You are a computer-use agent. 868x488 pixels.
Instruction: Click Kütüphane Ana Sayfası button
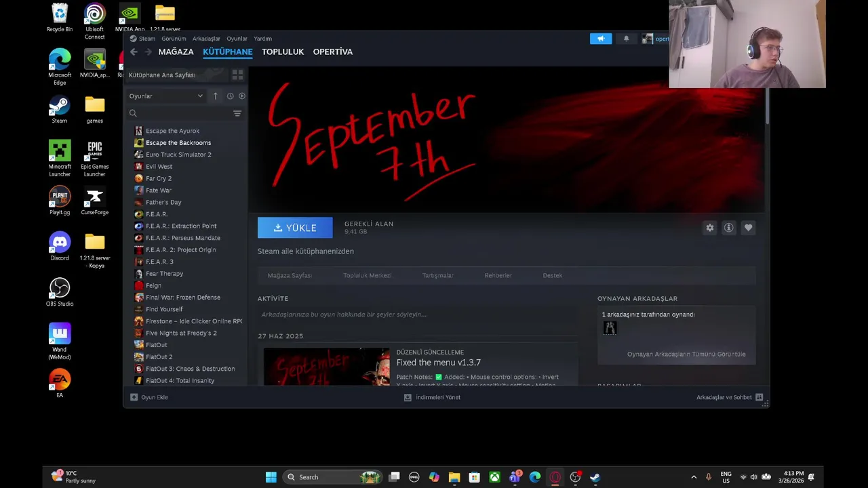pos(177,75)
